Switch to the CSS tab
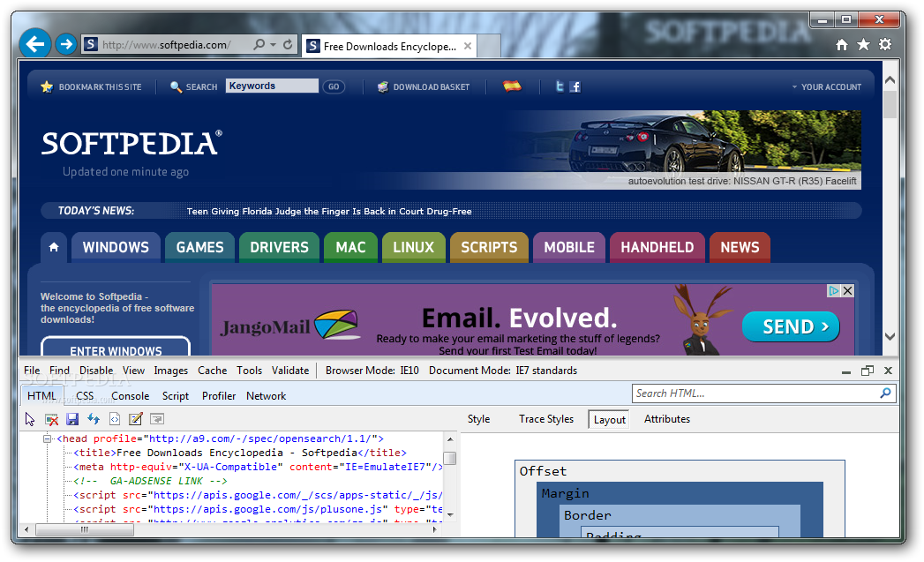 [x=85, y=396]
